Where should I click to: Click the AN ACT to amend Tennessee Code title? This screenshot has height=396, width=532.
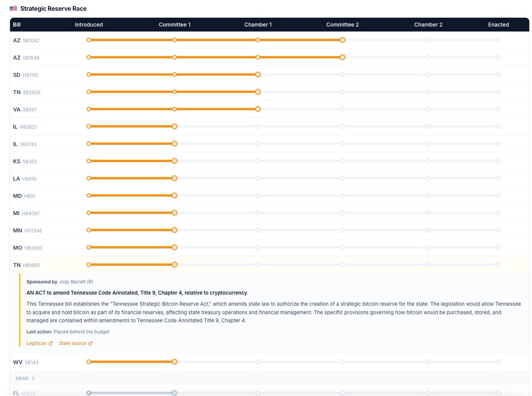(137, 293)
